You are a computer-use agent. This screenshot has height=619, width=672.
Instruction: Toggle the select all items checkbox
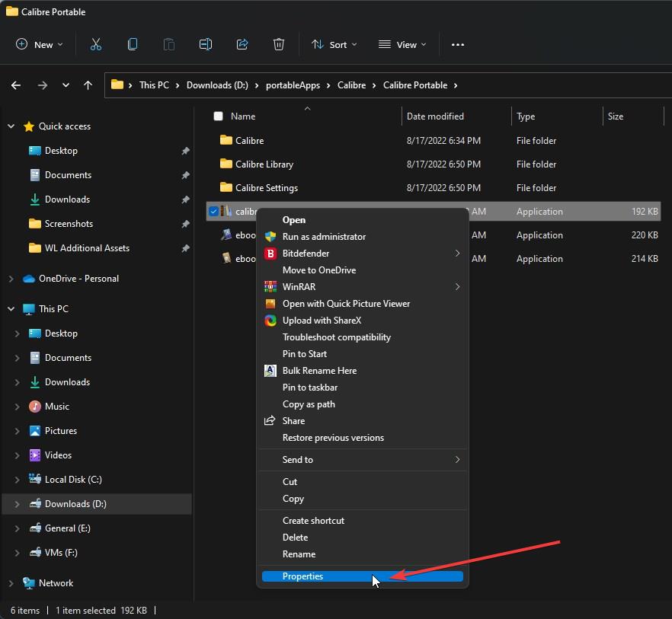click(219, 116)
